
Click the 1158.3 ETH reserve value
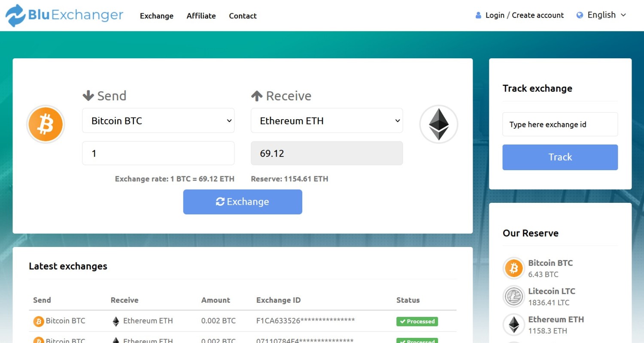click(547, 331)
